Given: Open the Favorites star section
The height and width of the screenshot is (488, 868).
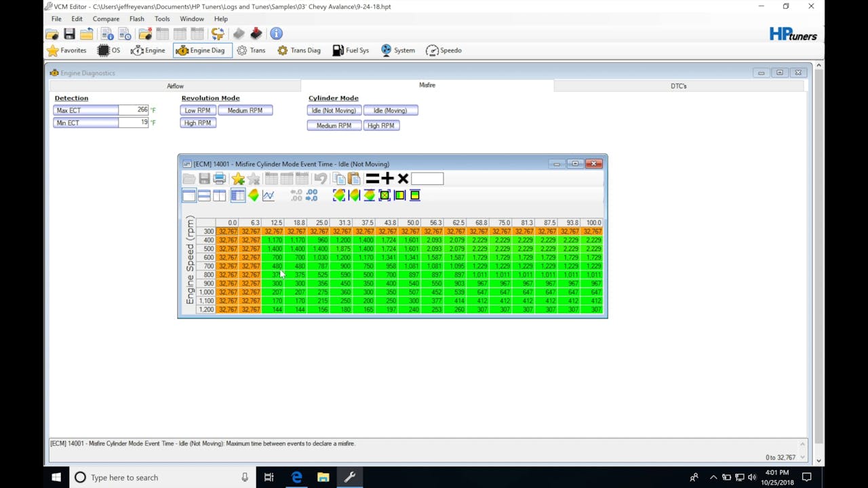Looking at the screenshot, I should pyautogui.click(x=66, y=50).
